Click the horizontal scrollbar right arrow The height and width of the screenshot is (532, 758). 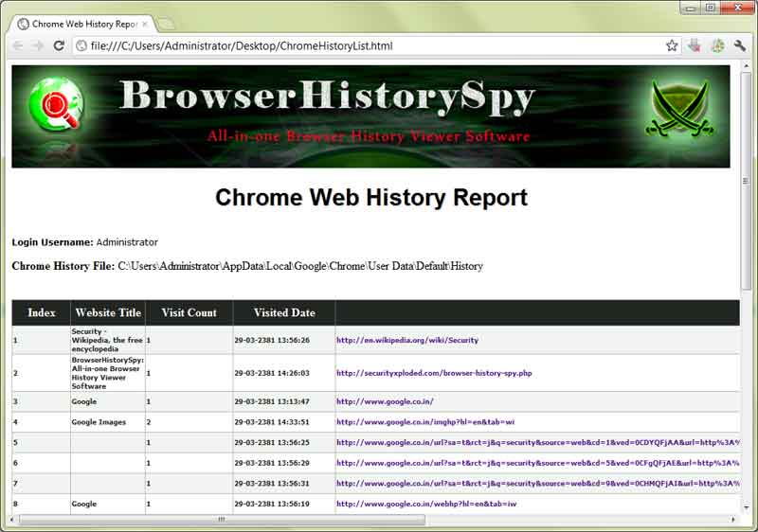coord(732,520)
